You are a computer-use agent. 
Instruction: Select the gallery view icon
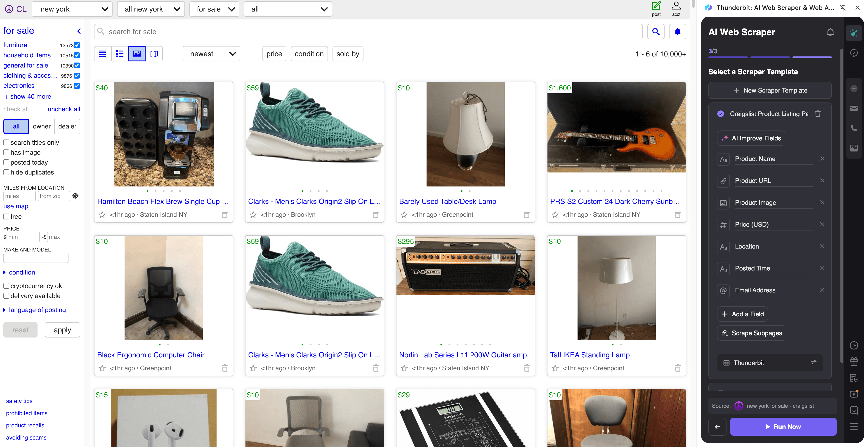(x=137, y=54)
